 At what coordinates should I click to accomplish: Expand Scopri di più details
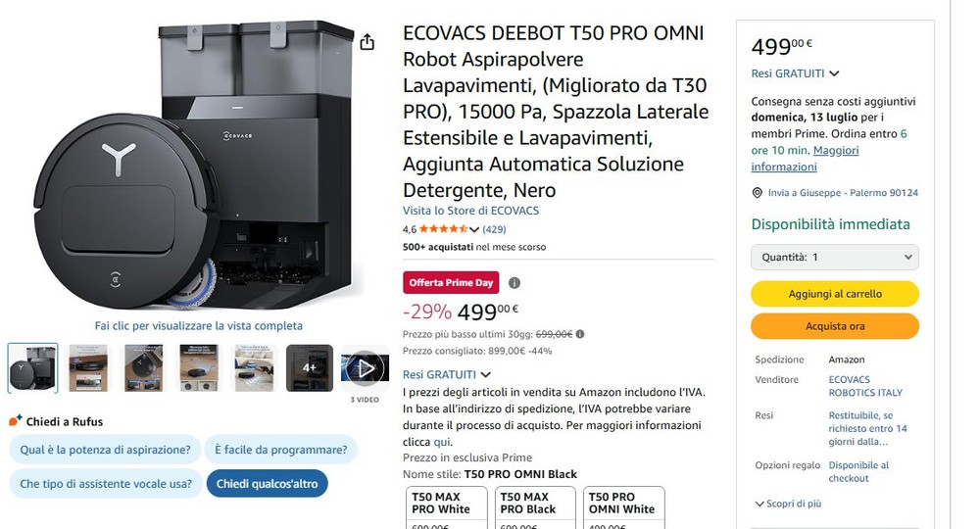[788, 504]
